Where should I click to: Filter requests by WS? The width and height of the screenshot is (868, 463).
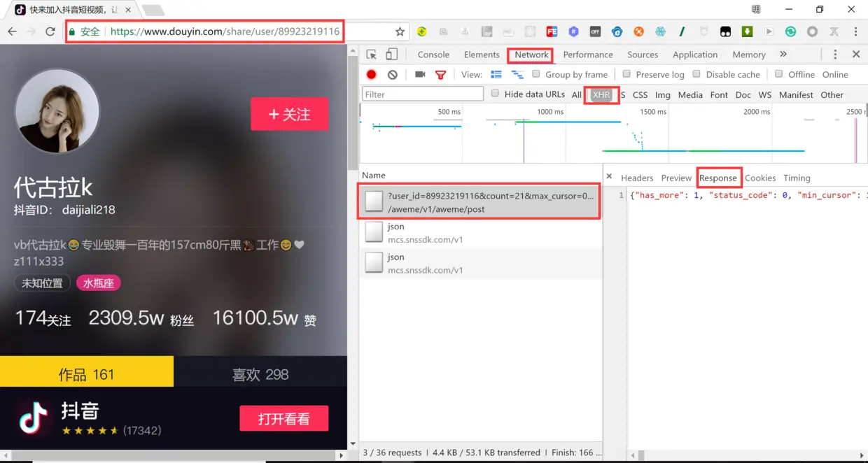pyautogui.click(x=765, y=95)
